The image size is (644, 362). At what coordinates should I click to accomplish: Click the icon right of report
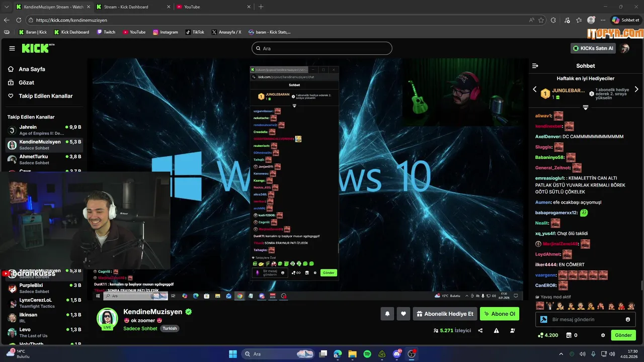[x=513, y=331]
